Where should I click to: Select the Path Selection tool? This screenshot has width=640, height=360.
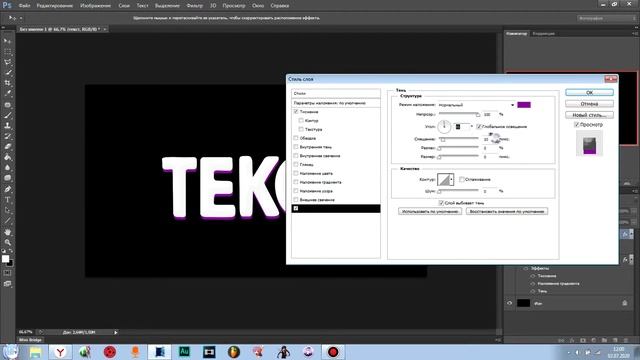7,210
